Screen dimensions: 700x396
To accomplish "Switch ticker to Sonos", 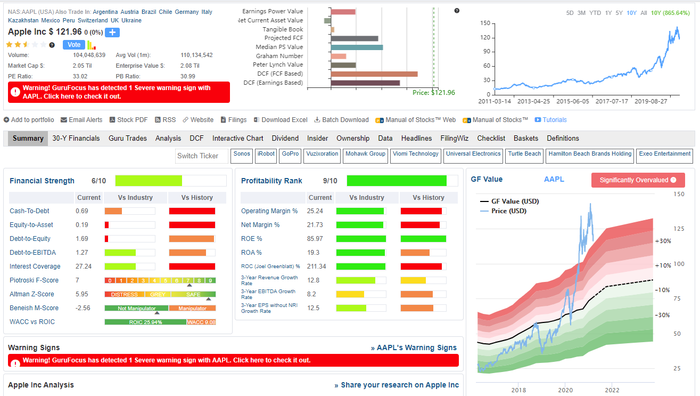I will click(x=242, y=155).
